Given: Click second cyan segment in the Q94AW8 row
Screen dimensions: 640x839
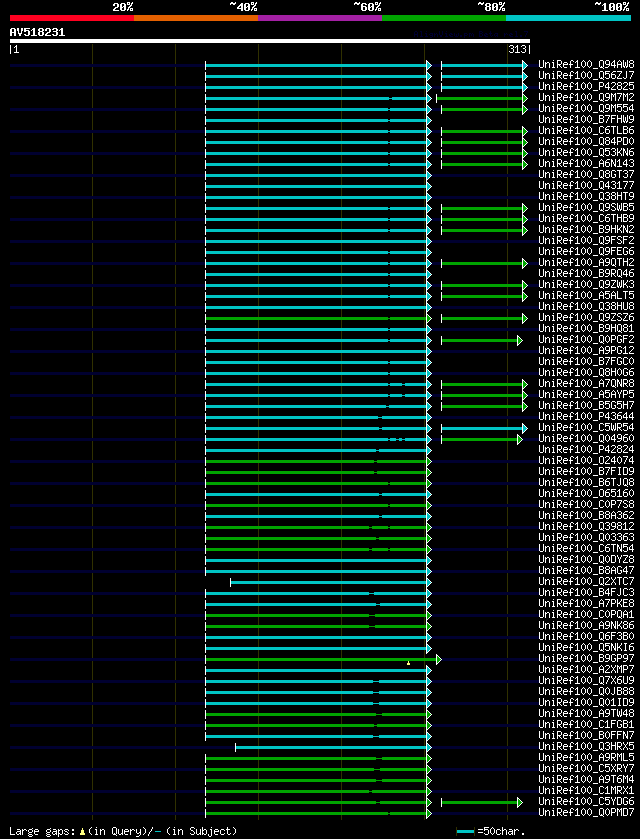Looking at the screenshot, I should (484, 65).
